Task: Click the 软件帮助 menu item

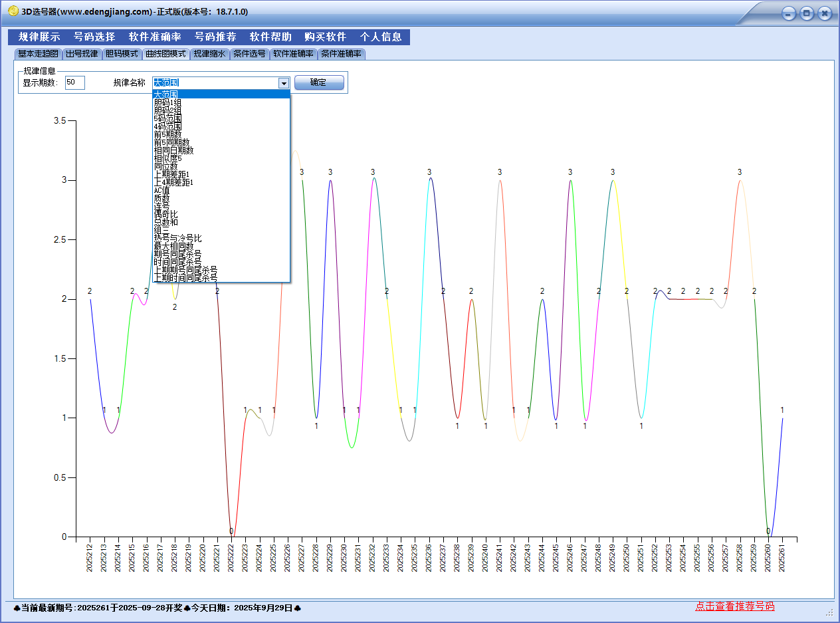Action: tap(270, 37)
